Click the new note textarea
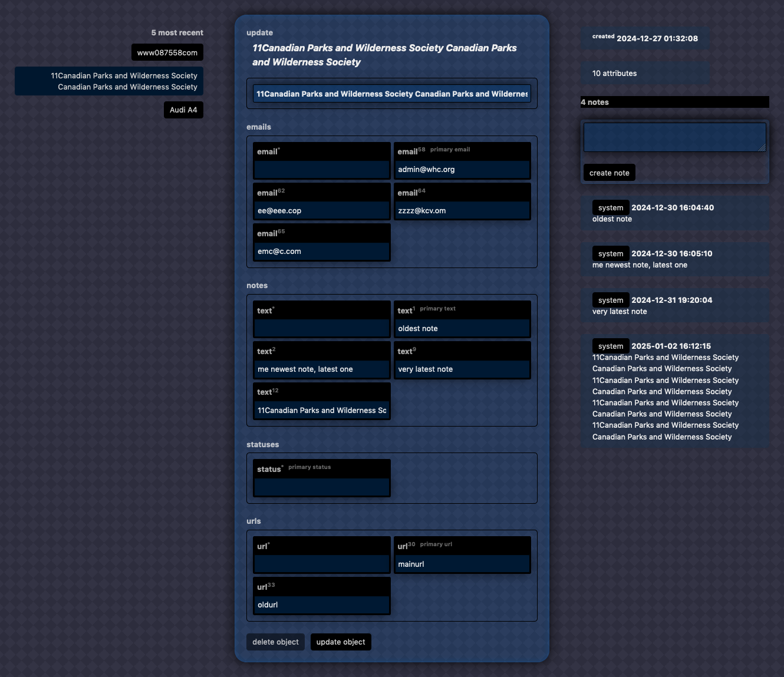The image size is (784, 677). tap(675, 137)
